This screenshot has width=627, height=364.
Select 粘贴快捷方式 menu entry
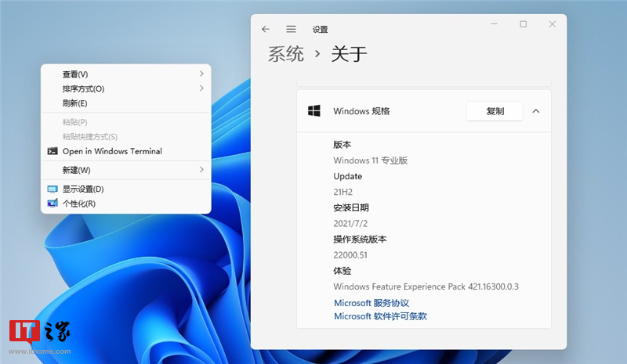pyautogui.click(x=90, y=137)
